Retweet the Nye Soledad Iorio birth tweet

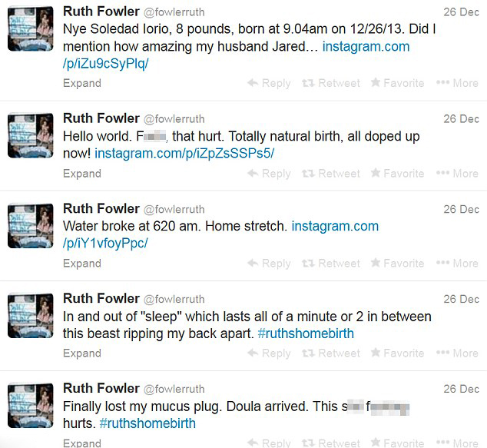pos(331,83)
